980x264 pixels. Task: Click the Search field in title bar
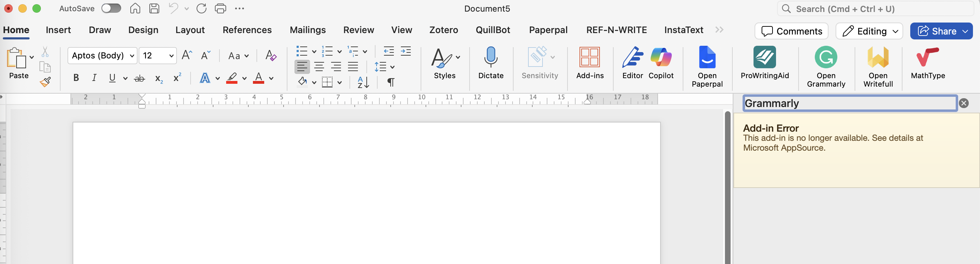875,9
